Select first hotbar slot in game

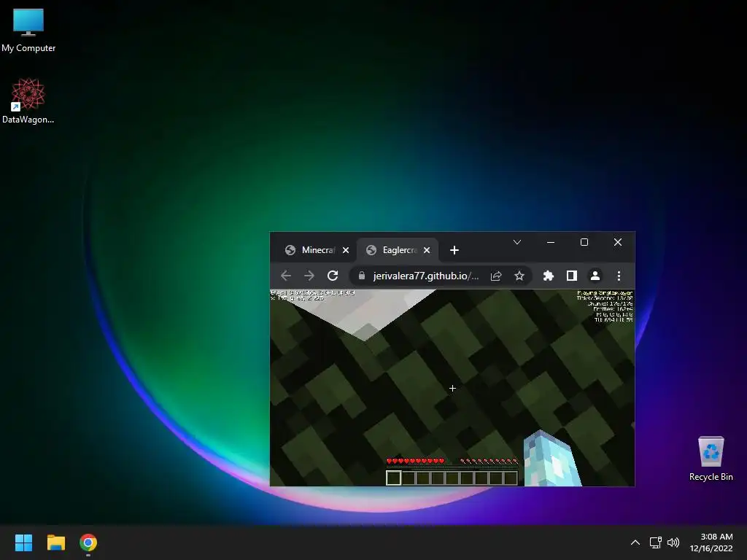pos(393,478)
